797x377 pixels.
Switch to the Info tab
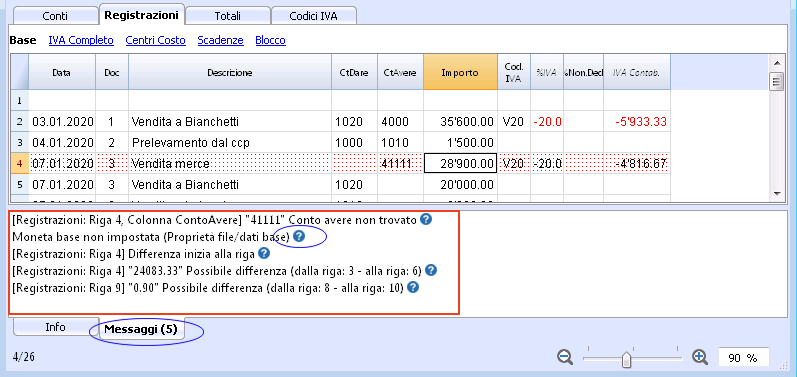[55, 327]
